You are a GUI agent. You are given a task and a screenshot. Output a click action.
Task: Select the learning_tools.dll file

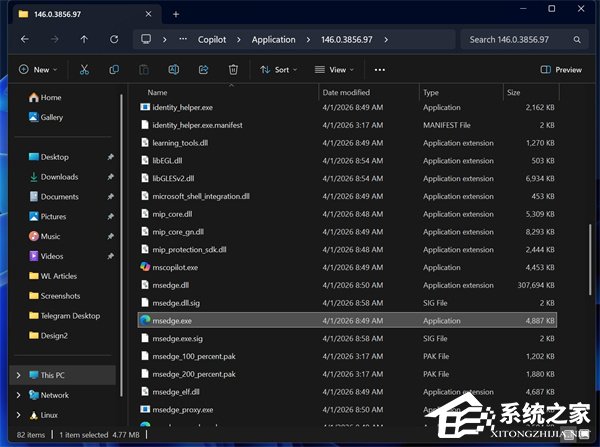point(347,142)
